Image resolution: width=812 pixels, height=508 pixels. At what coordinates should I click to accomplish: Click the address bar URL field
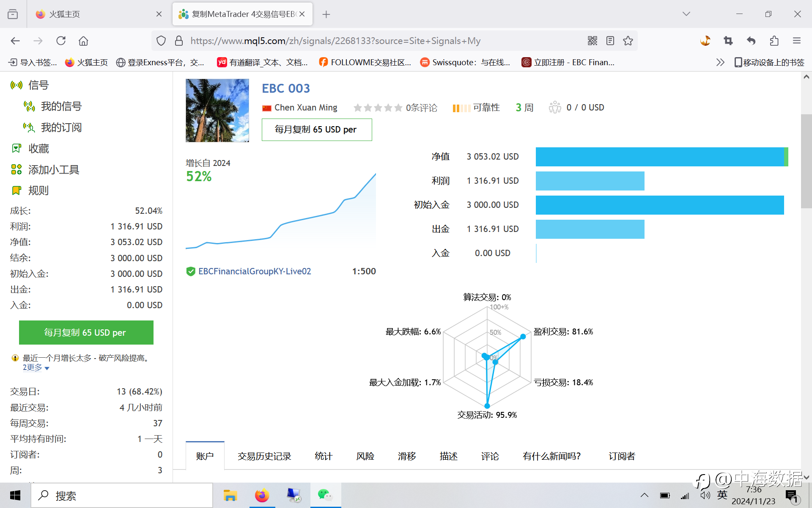point(335,41)
